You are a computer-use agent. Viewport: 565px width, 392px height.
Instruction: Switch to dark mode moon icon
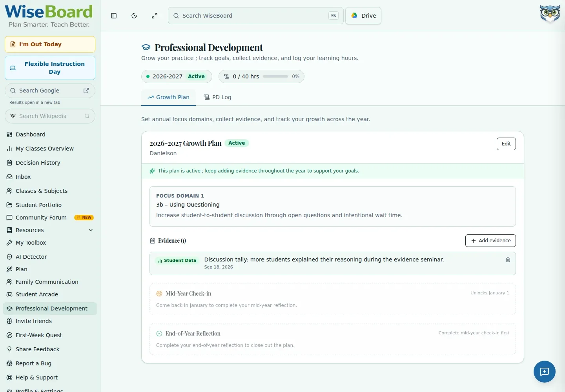pos(134,16)
